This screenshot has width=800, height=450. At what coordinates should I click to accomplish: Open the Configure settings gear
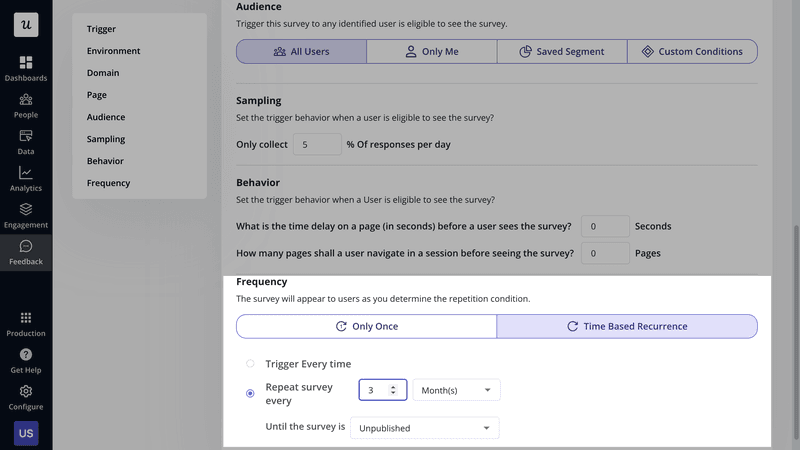[26, 392]
